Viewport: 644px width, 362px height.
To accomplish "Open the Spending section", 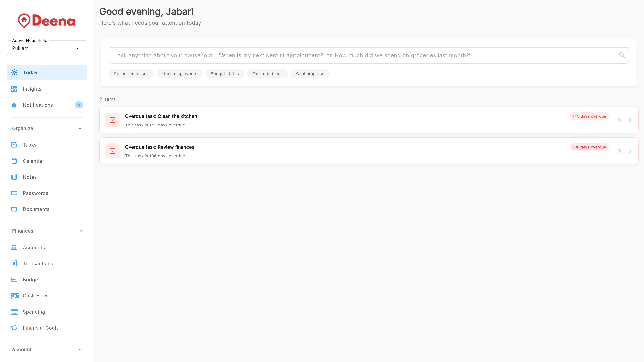I will coord(34,312).
